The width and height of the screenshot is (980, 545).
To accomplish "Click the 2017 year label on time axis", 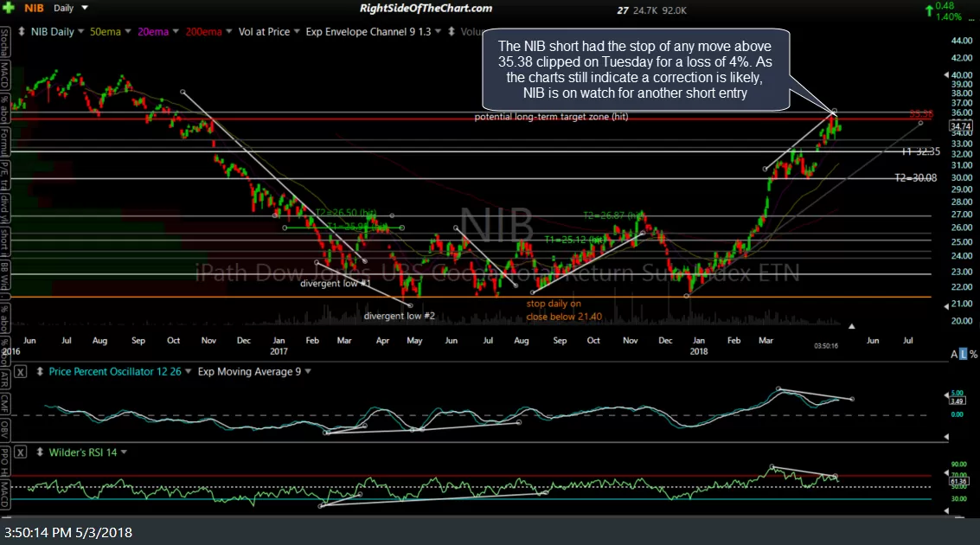I will [279, 351].
